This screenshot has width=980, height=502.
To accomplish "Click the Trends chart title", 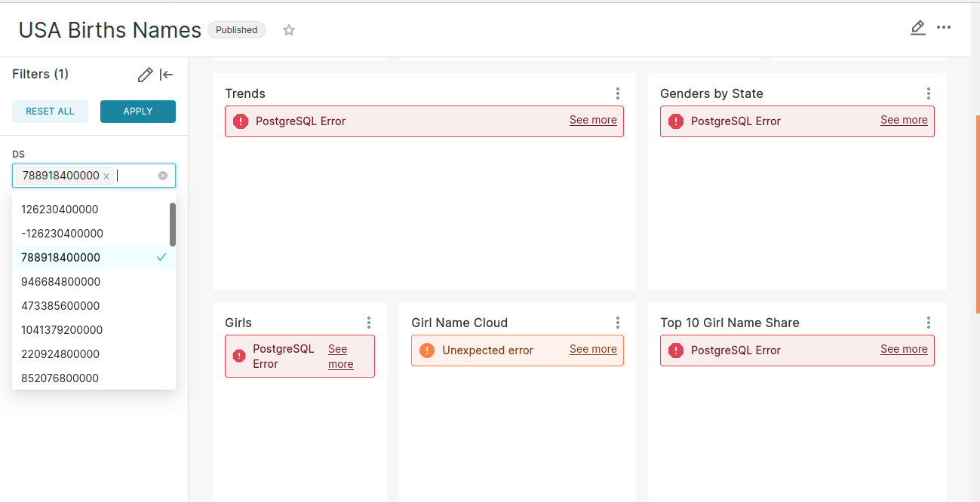I will click(245, 93).
